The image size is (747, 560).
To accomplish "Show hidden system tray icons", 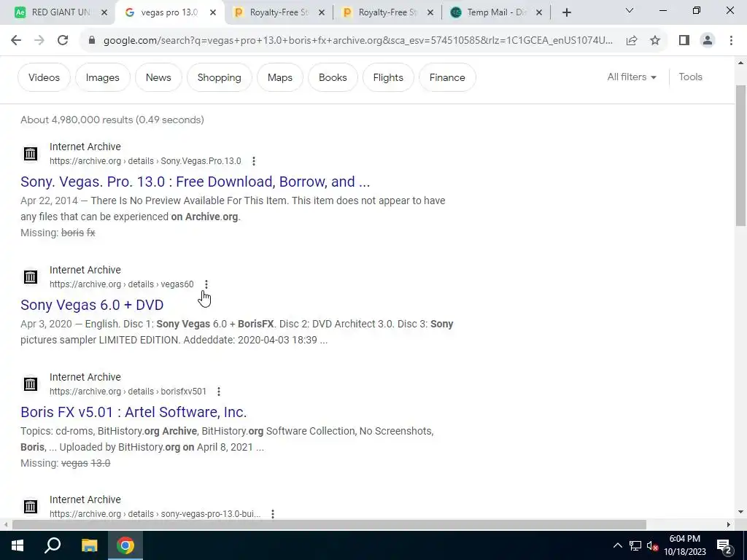I will click(617, 545).
